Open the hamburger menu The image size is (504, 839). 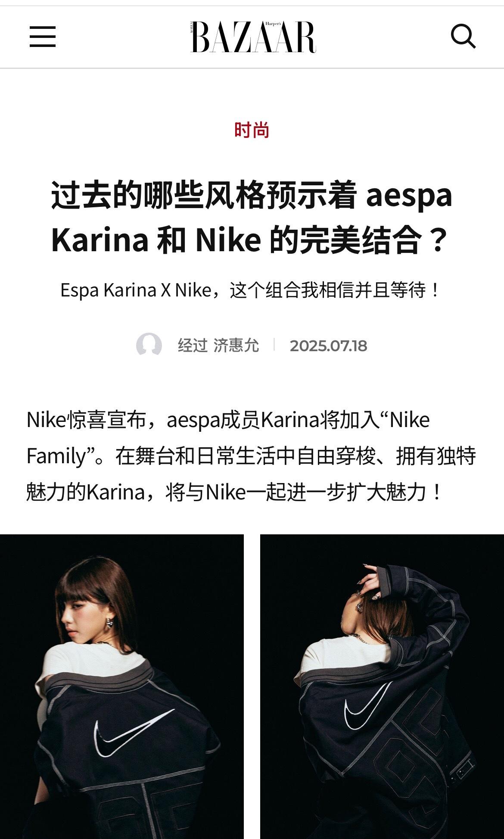43,37
